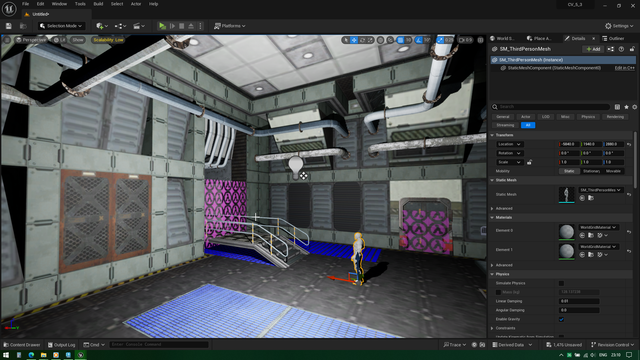Click the Add component button
Screen dimensions: 640x360
[x=593, y=49]
